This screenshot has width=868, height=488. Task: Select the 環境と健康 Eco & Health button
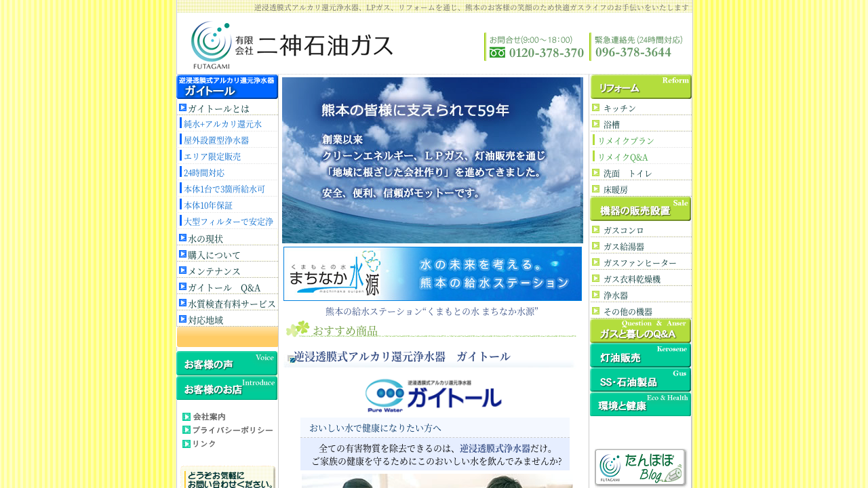(x=640, y=405)
